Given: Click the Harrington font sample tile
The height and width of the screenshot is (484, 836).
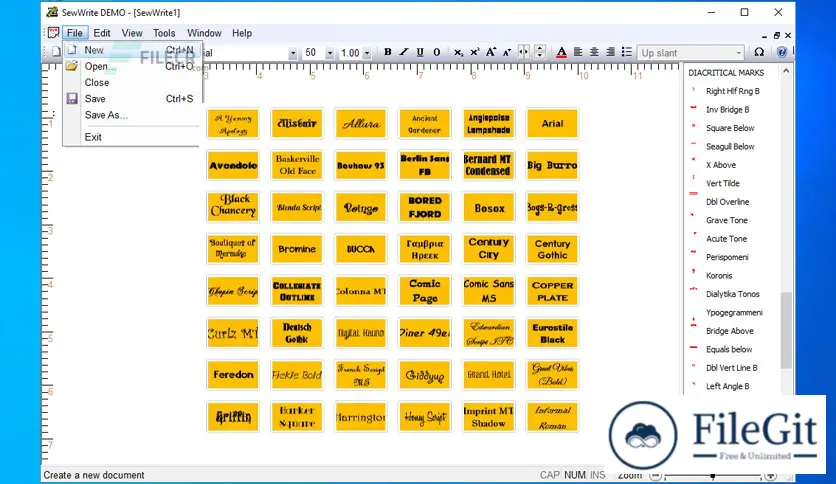Looking at the screenshot, I should [360, 417].
